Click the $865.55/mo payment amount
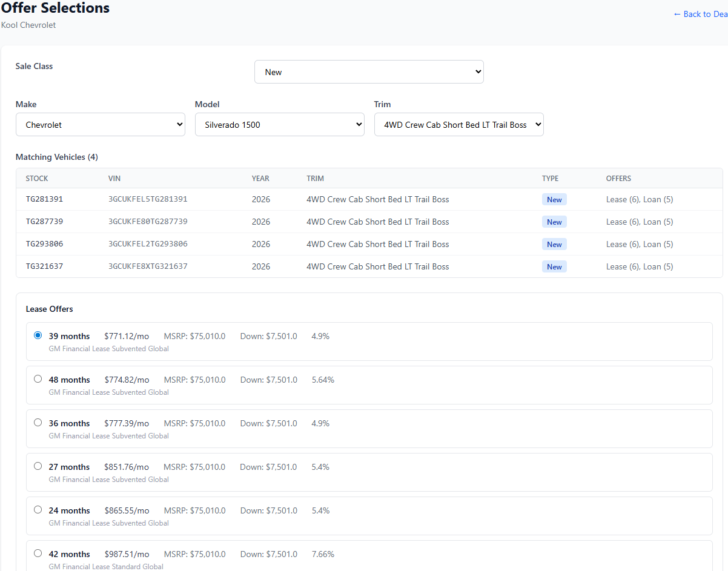This screenshot has height=571, width=728. pos(127,510)
